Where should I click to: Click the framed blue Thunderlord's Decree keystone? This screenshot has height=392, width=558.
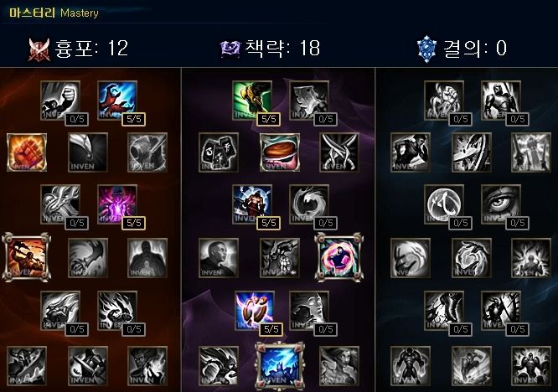[x=280, y=366]
